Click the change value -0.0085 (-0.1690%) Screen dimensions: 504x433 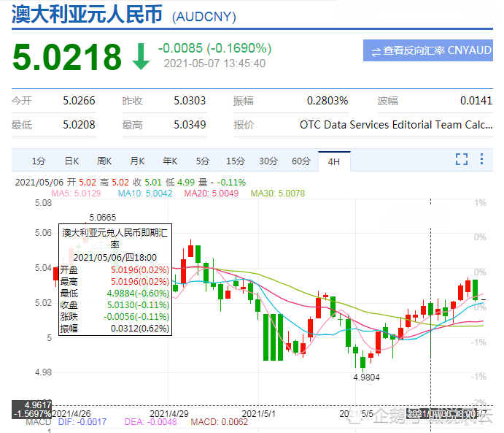(x=214, y=48)
